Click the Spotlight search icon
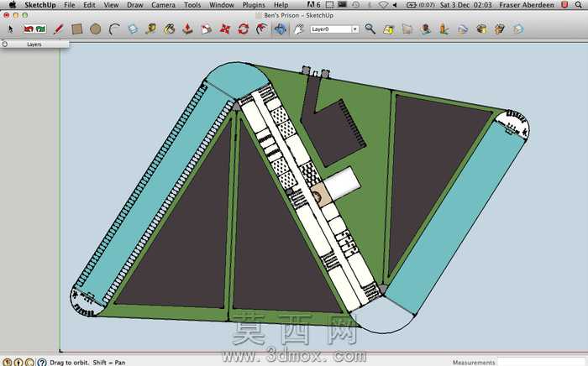Screen dimensions: 588x366 579,5
